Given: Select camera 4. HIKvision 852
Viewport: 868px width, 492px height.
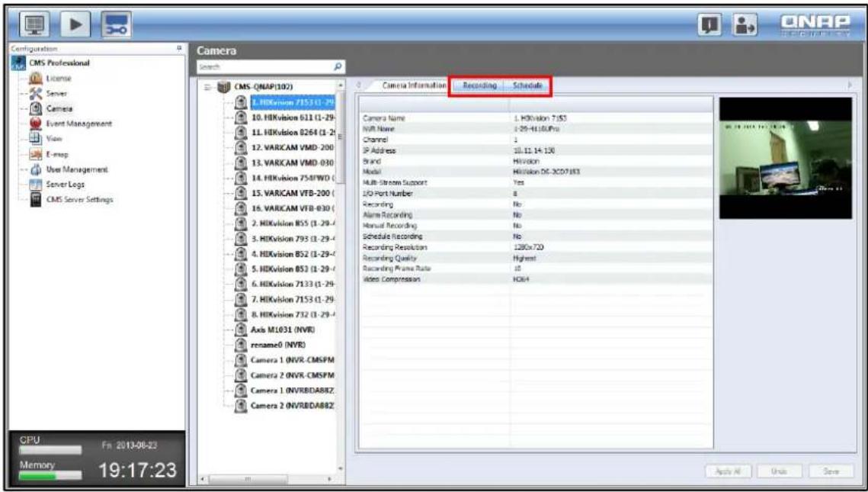Looking at the screenshot, I should [x=293, y=254].
